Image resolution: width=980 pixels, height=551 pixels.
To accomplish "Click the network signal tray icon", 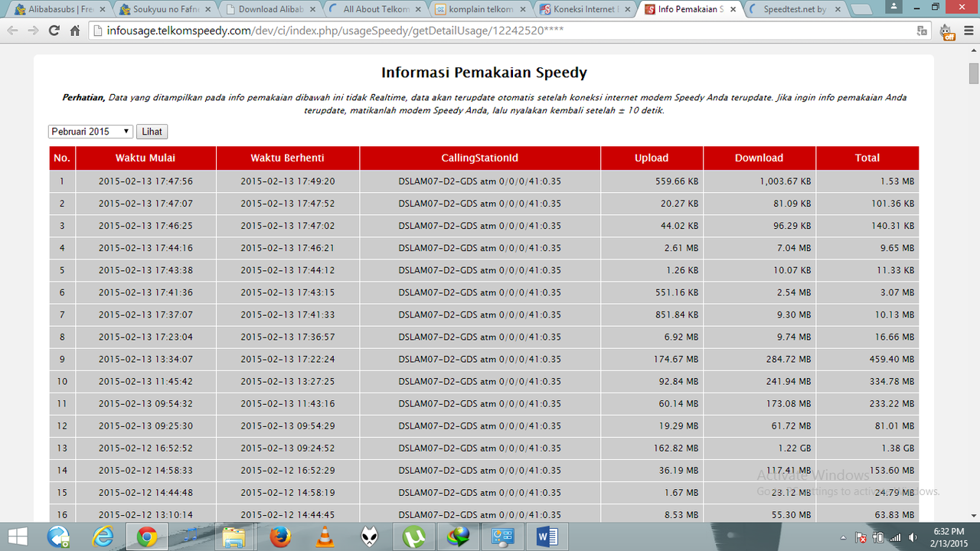I will 894,538.
